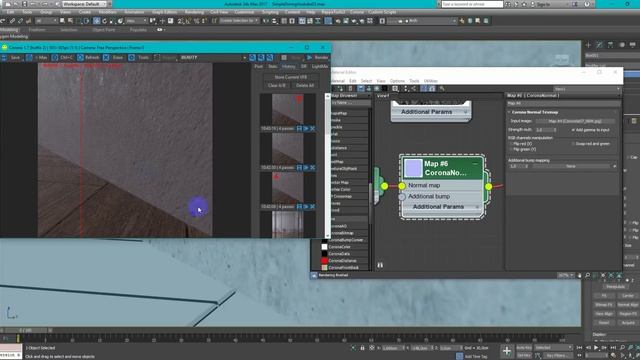The height and width of the screenshot is (360, 640).
Task: Open Options menu in Material Editor
Action: (x=397, y=81)
